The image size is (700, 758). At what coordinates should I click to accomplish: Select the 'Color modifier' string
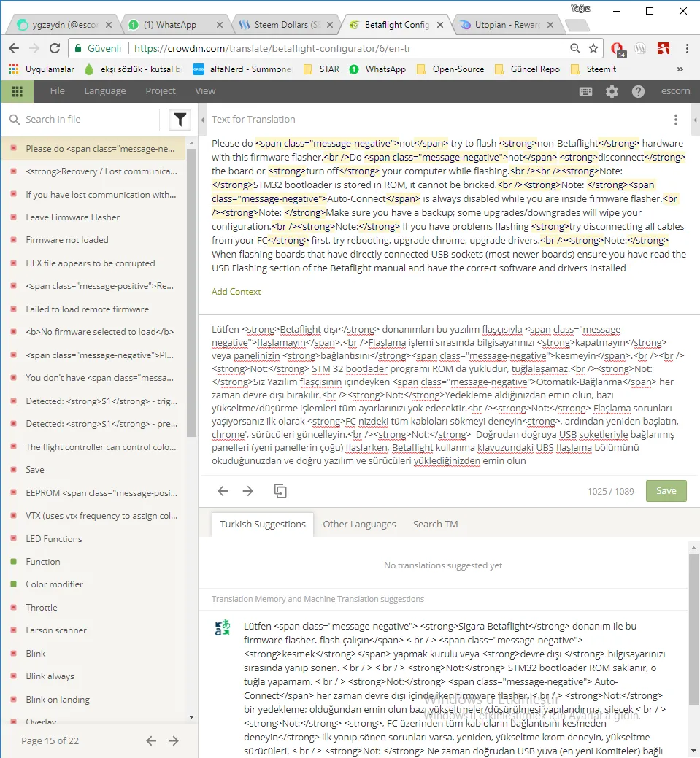click(93, 584)
